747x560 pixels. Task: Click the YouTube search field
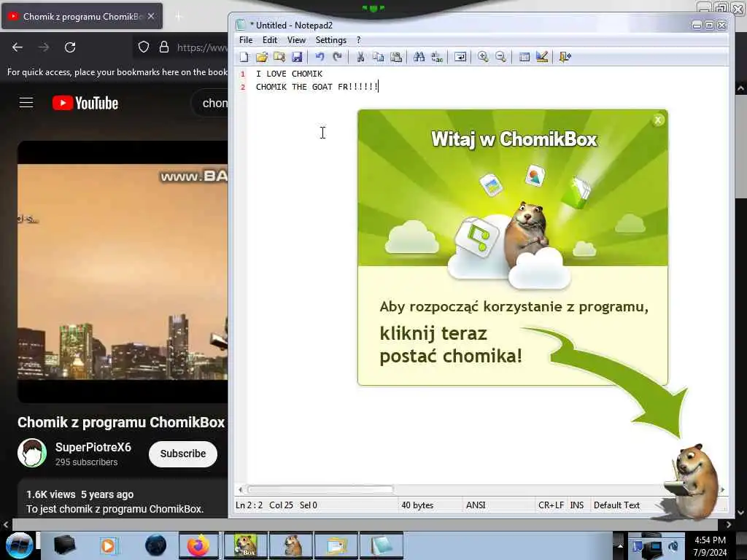[x=211, y=103]
